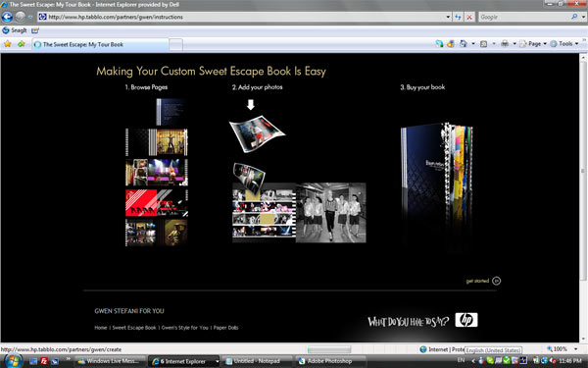Click the Feeds toolbar icon
Screen dimensions: 588x368
point(484,44)
